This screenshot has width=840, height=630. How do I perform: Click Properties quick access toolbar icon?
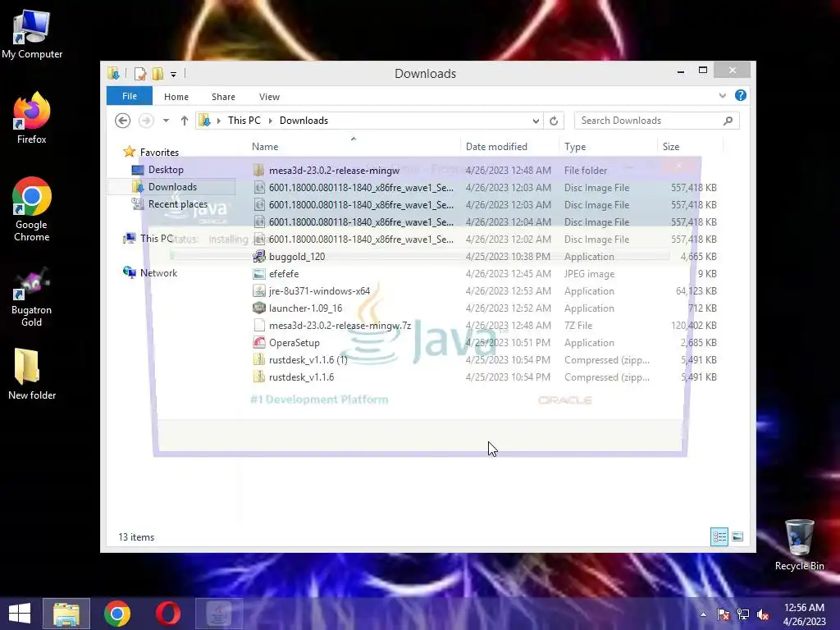[140, 73]
